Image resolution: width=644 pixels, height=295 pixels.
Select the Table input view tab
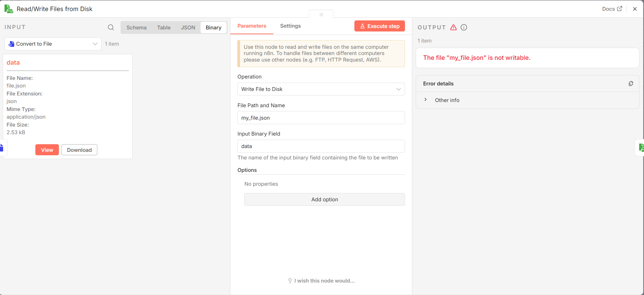click(164, 28)
